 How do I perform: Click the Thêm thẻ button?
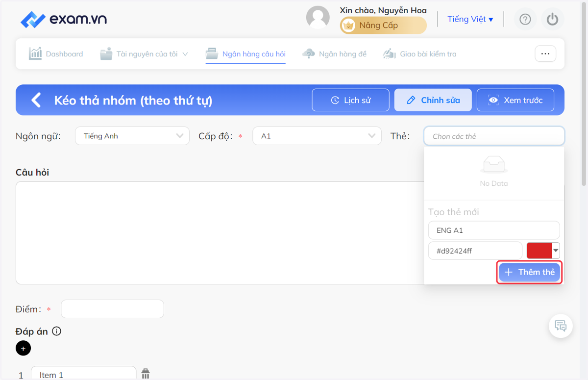[530, 272]
